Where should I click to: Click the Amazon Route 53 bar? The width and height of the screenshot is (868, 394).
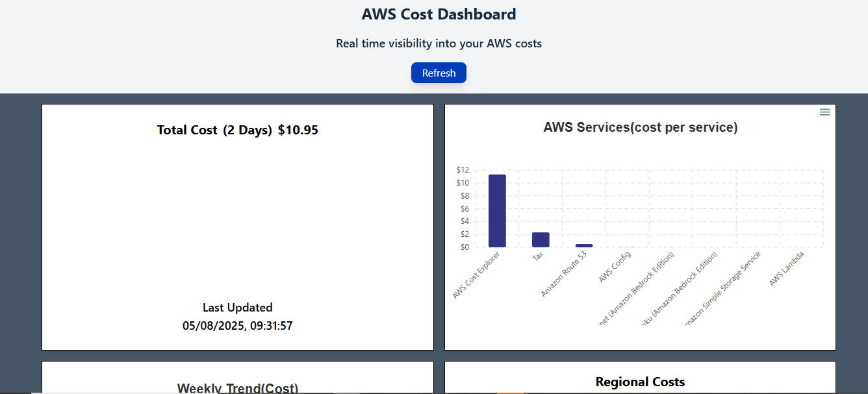point(584,245)
